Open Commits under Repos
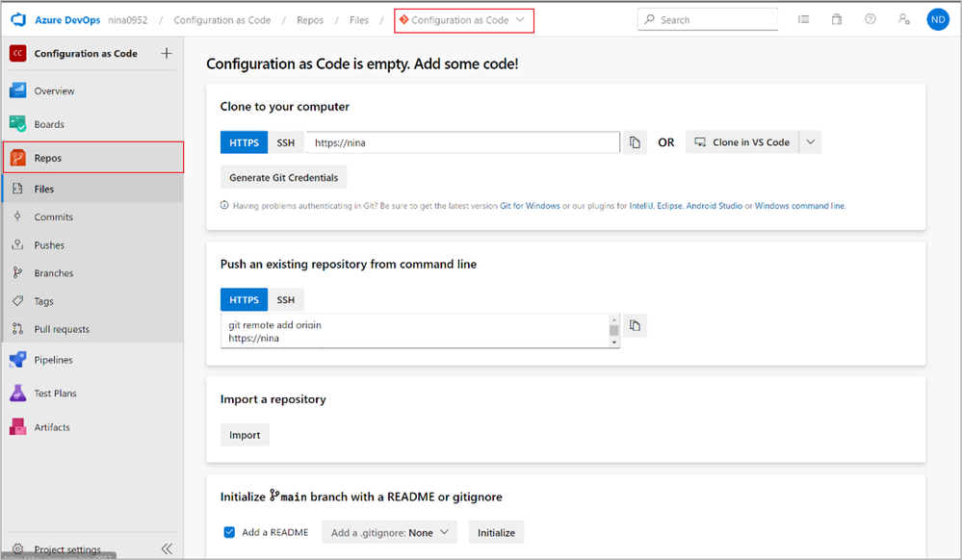This screenshot has width=962, height=560. (92, 216)
